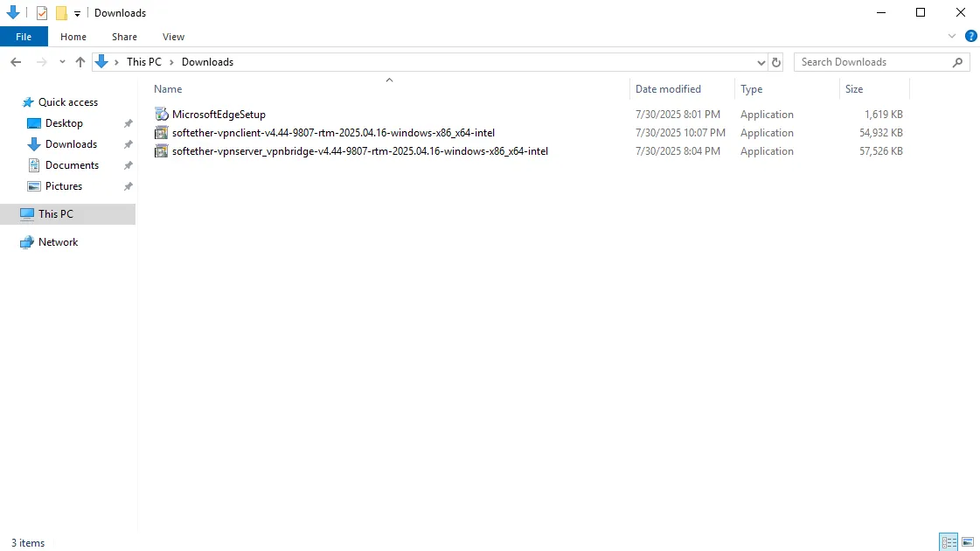Open the File menu
This screenshot has width=980, height=551.
[x=24, y=37]
